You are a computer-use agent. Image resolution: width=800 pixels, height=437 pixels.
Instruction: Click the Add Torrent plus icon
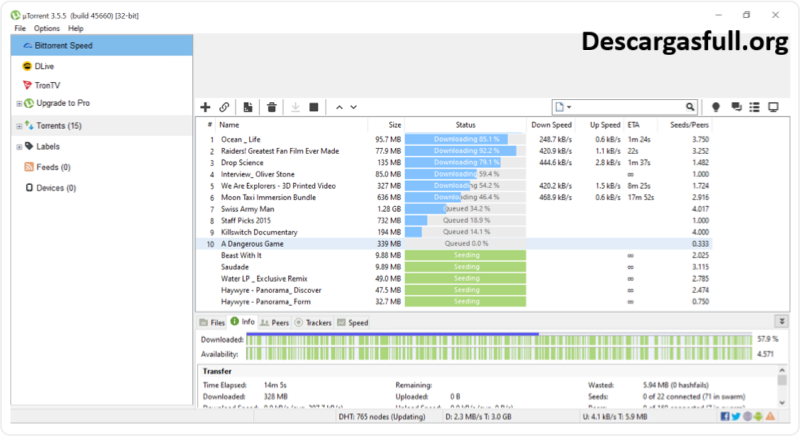[x=205, y=106]
